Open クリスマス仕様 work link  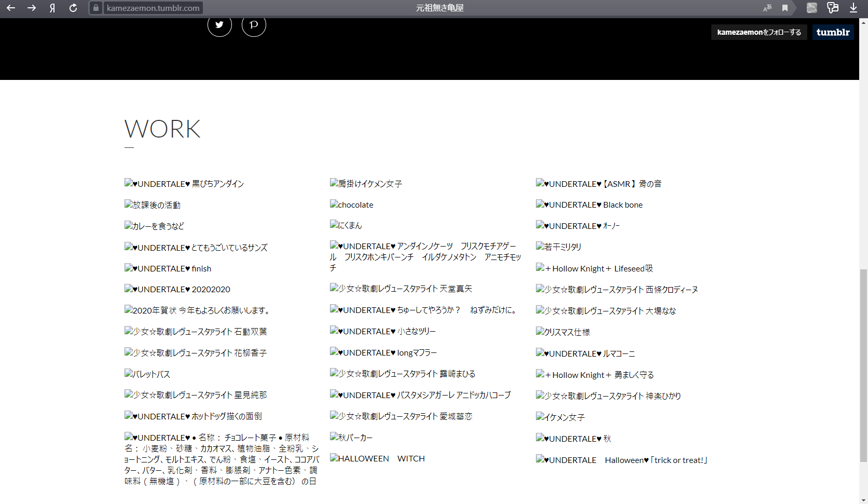pos(563,332)
